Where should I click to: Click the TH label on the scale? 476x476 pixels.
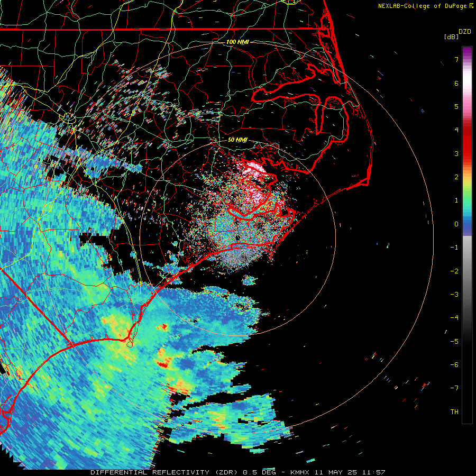[454, 412]
